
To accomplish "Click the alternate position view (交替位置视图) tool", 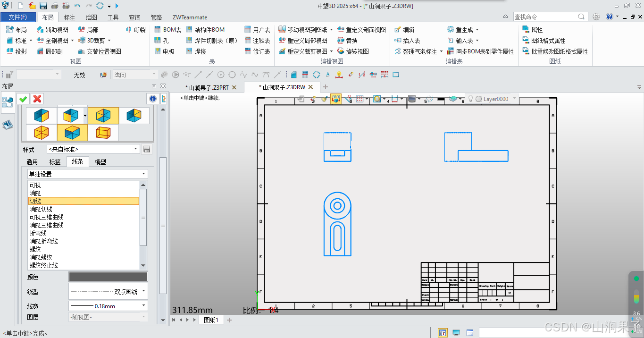I will [x=100, y=51].
